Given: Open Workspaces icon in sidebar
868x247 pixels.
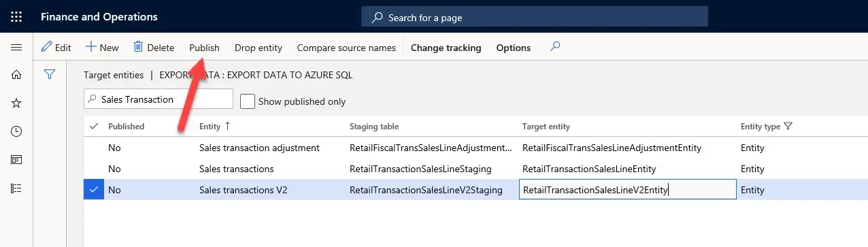Looking at the screenshot, I should pyautogui.click(x=17, y=160).
